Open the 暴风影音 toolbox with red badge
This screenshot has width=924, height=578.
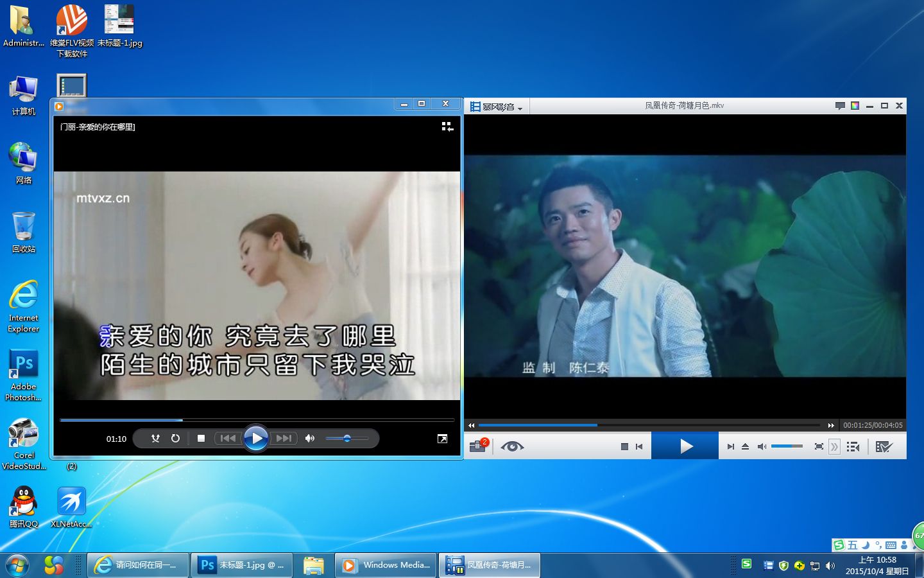478,446
